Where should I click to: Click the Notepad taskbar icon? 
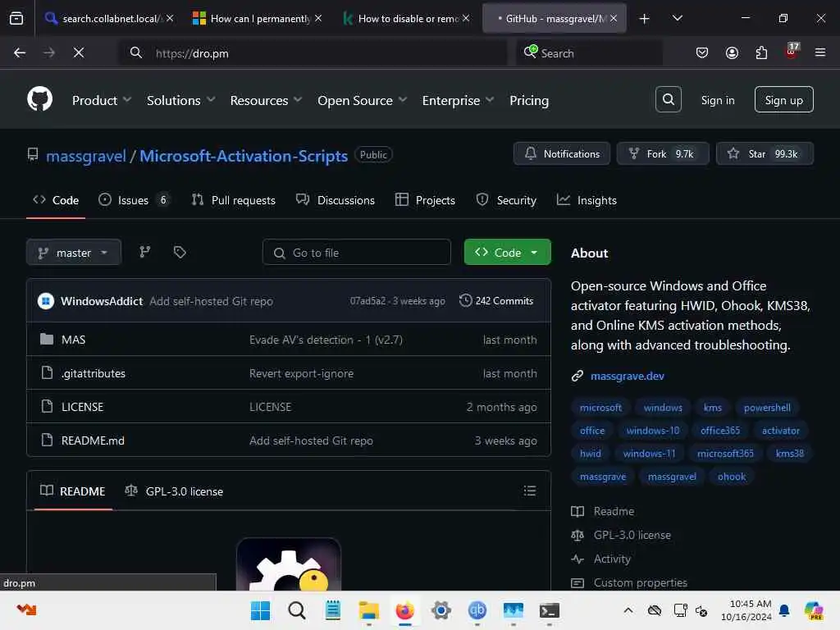(333, 610)
